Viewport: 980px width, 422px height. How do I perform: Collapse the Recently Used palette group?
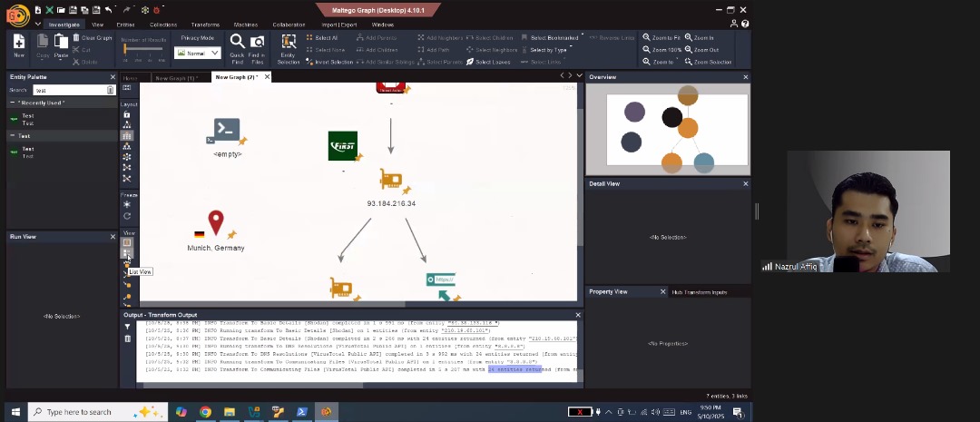click(13, 103)
